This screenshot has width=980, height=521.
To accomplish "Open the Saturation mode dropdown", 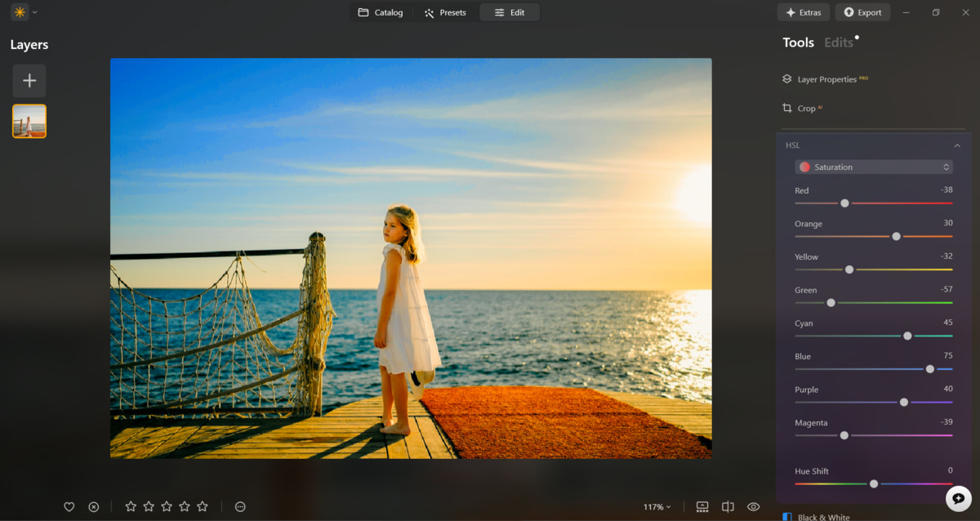I will [874, 167].
